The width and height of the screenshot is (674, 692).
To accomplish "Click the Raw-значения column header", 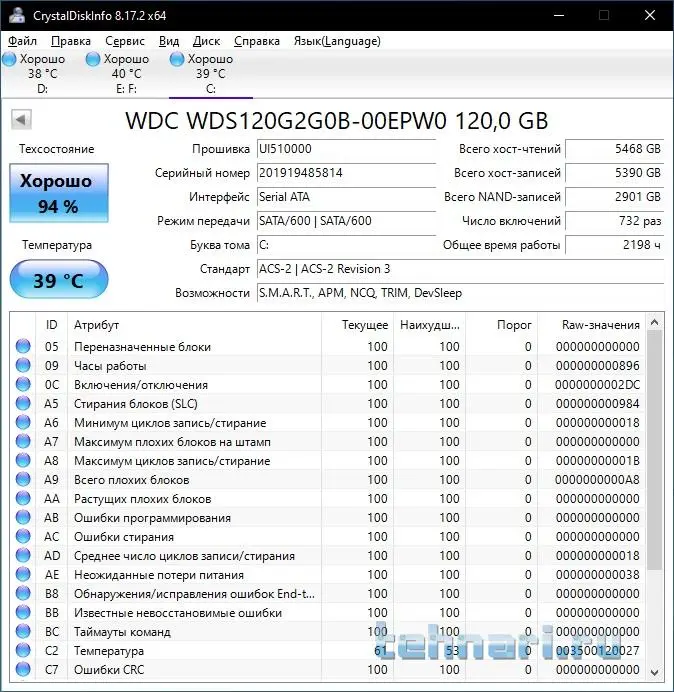I will click(x=601, y=325).
